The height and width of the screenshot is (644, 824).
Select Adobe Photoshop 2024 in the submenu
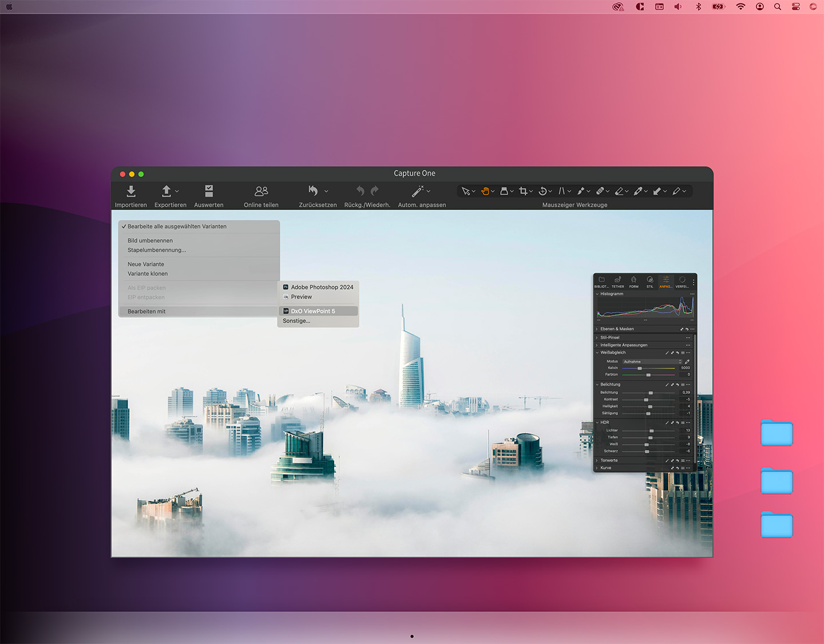[322, 287]
